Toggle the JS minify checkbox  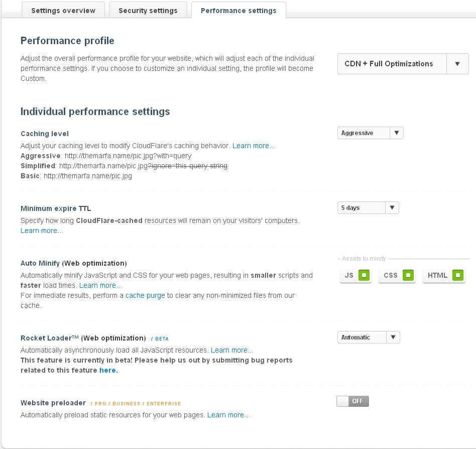click(364, 275)
